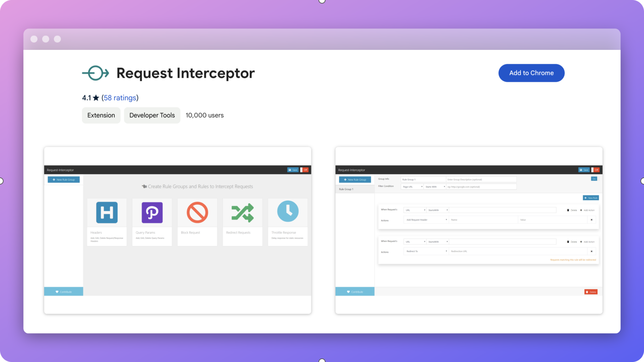Click the pointing hand icon beside Create Rule Groups
The image size is (644, 362).
coord(144,187)
